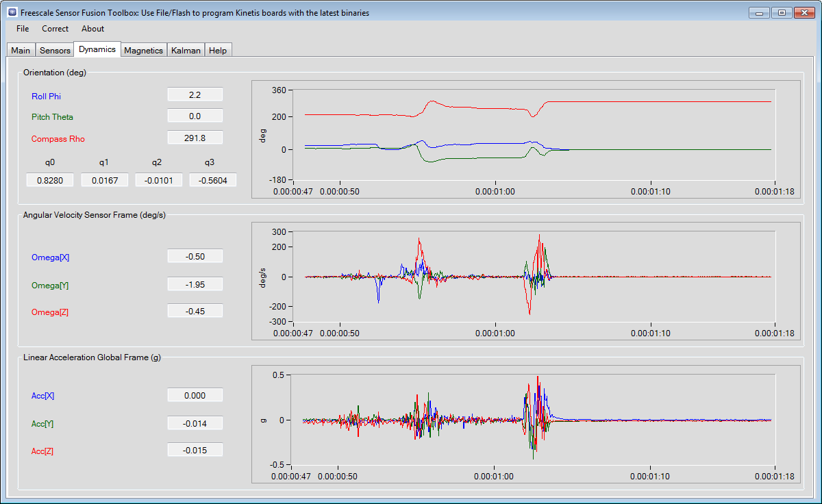The height and width of the screenshot is (504, 822).
Task: Select the Magnetics tab
Action: tap(144, 51)
